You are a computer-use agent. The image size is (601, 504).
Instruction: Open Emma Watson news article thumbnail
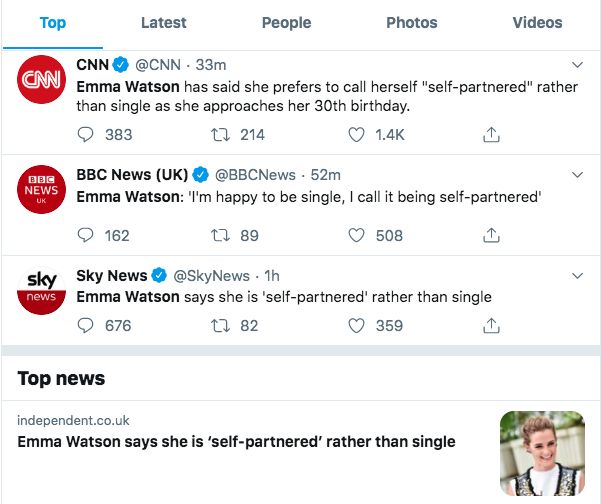click(x=542, y=452)
